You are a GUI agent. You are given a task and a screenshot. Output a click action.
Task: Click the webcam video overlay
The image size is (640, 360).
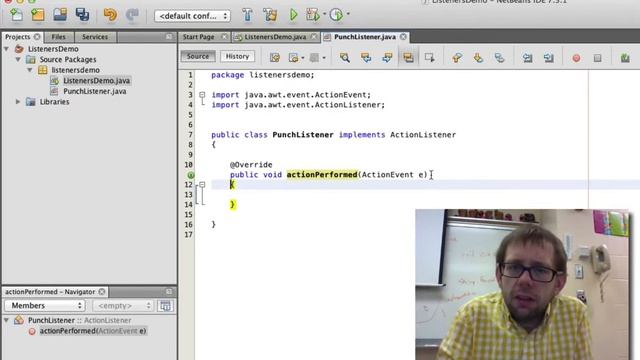pyautogui.click(x=522, y=284)
